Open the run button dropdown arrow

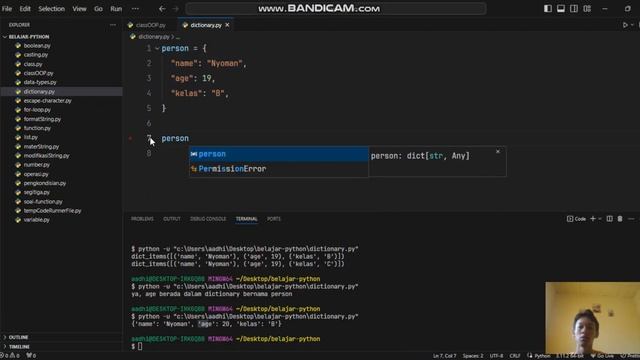[x=632, y=25]
